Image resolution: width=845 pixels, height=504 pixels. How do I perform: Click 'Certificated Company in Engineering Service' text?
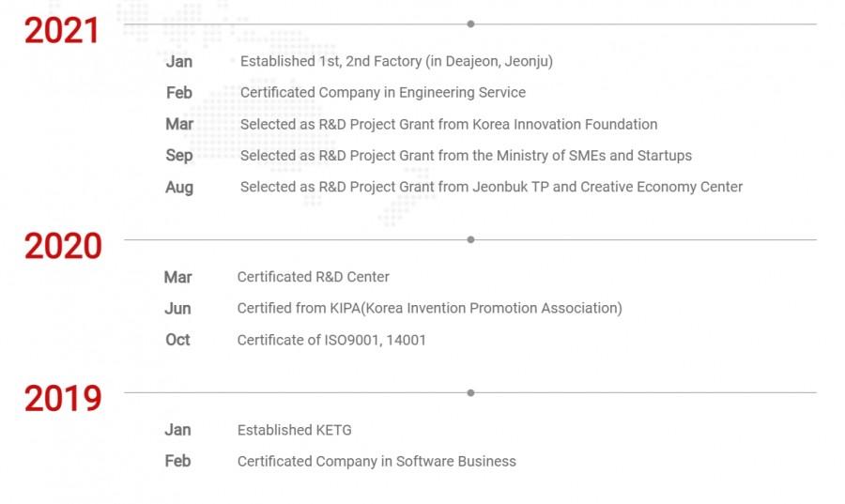pos(382,93)
